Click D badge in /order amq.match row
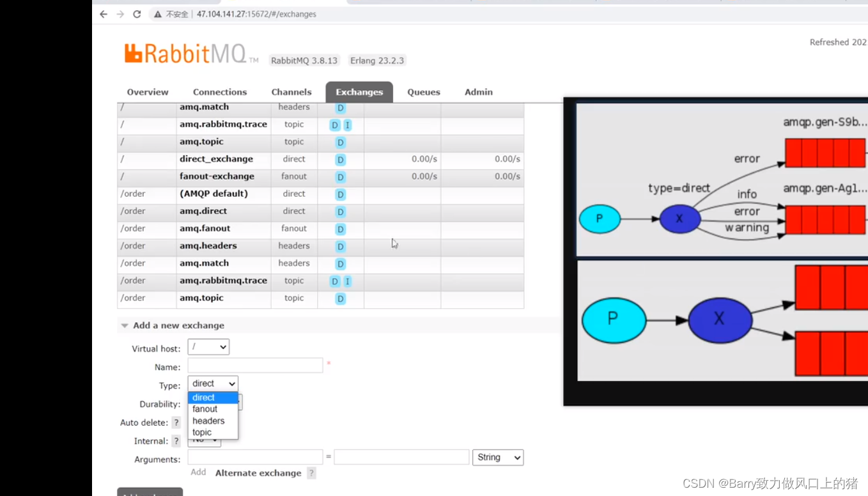This screenshot has height=496, width=868. point(341,264)
